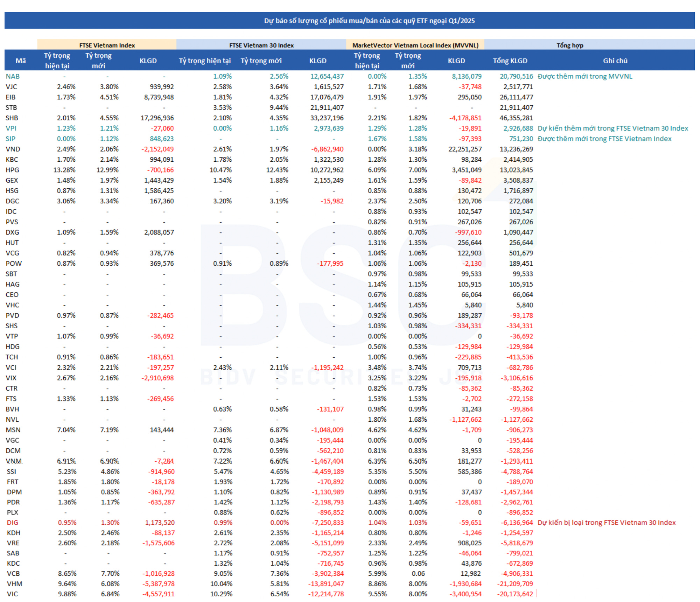Select the FTSE Vietnam Index group header
This screenshot has height=602, width=700.
(x=107, y=45)
